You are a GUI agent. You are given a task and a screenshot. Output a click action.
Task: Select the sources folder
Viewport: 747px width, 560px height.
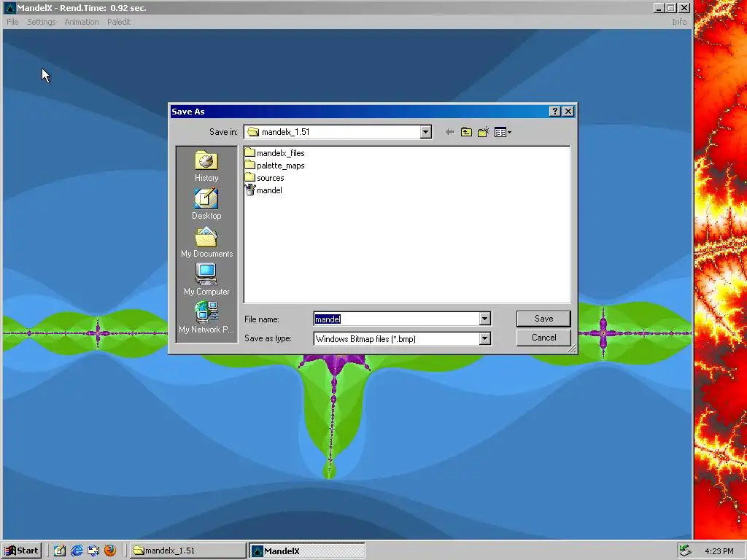pyautogui.click(x=264, y=178)
